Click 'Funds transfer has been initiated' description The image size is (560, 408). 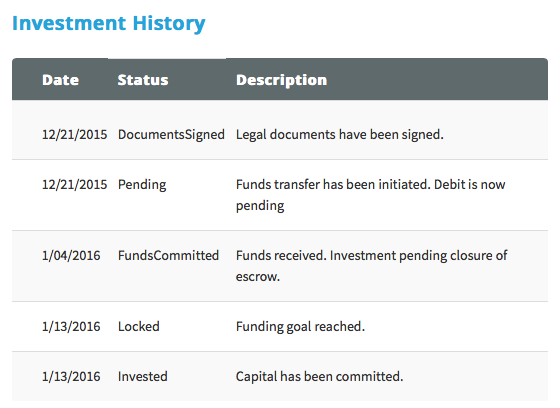(x=370, y=195)
